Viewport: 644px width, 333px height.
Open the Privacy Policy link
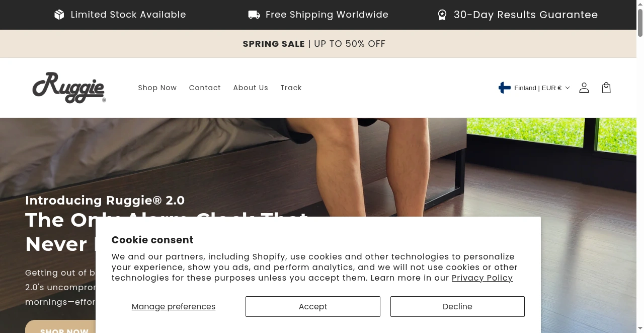pyautogui.click(x=482, y=278)
